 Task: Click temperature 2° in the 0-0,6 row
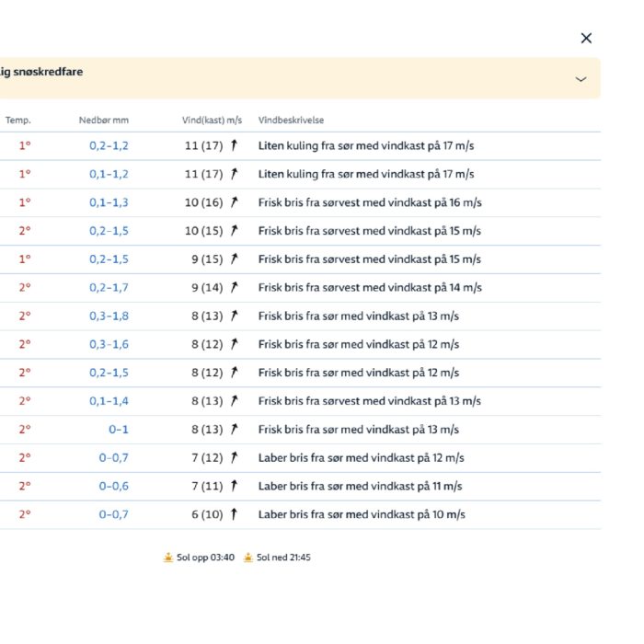point(25,487)
